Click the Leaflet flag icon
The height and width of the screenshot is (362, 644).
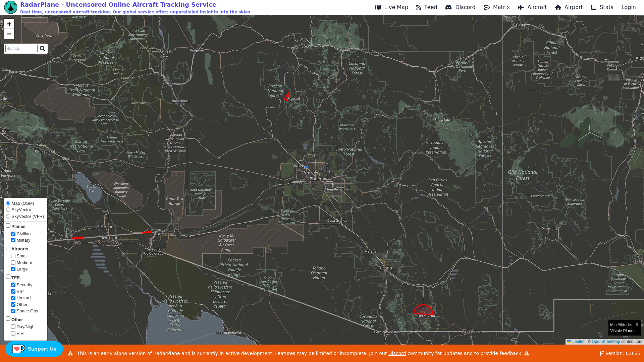point(569,342)
